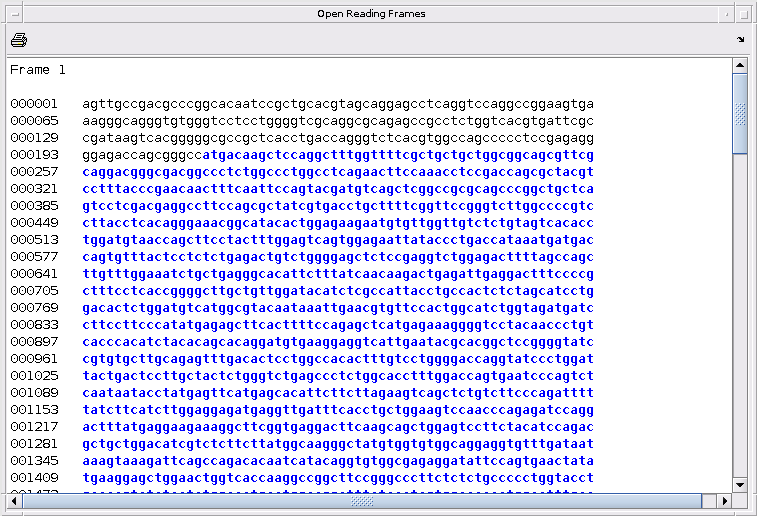Open the window menu button in title bar
Screen dimensions: 757x516
15,14
